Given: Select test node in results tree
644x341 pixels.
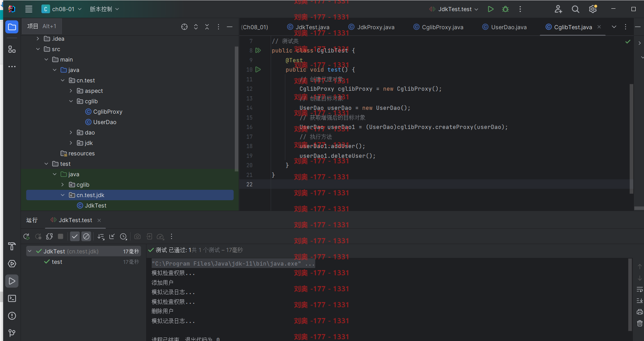Looking at the screenshot, I should [57, 262].
